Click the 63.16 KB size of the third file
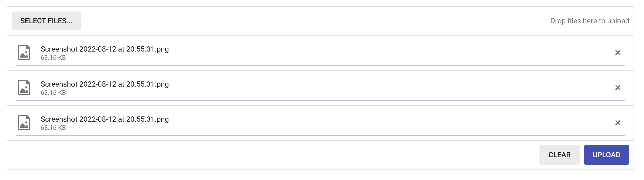This screenshot has height=180, width=644. click(53, 128)
